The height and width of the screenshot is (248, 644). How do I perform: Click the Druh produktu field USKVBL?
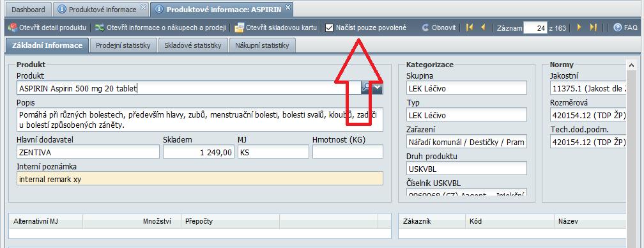coord(466,168)
